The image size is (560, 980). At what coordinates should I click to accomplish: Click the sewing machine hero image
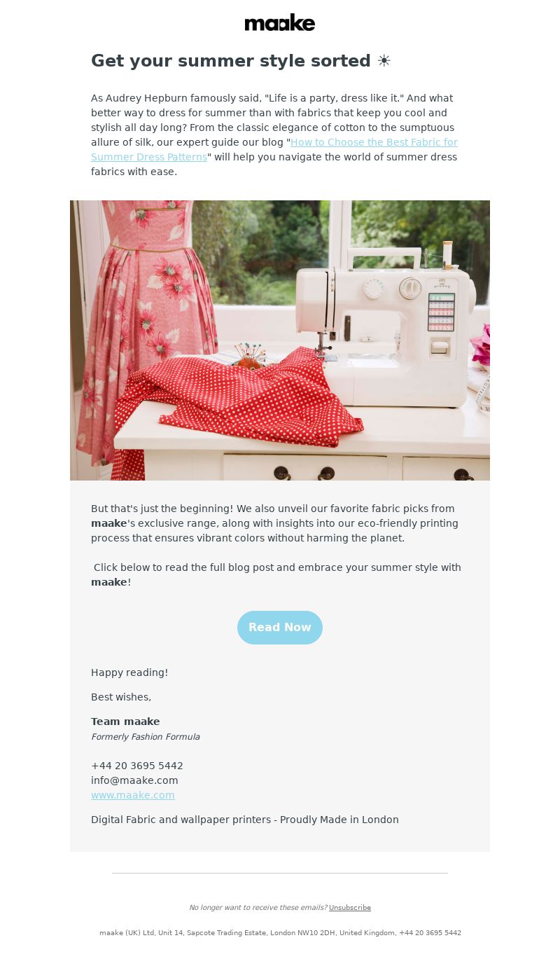[280, 340]
